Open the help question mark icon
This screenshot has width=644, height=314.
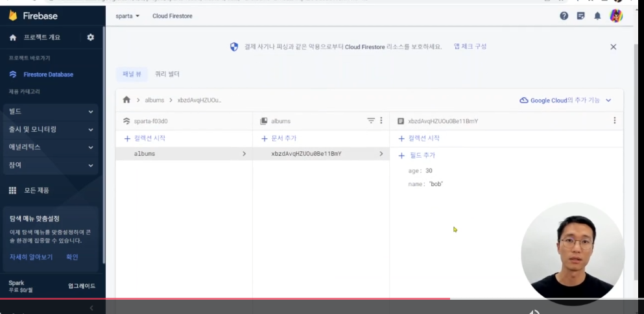(x=564, y=16)
